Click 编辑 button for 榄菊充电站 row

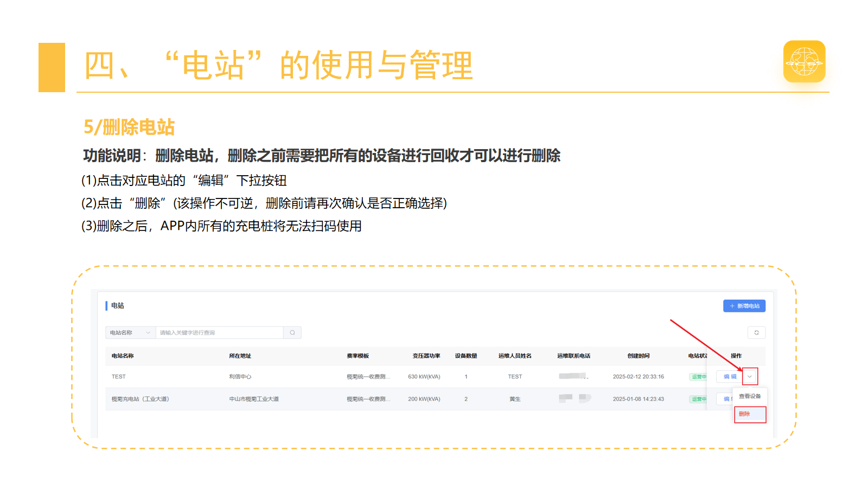point(725,399)
